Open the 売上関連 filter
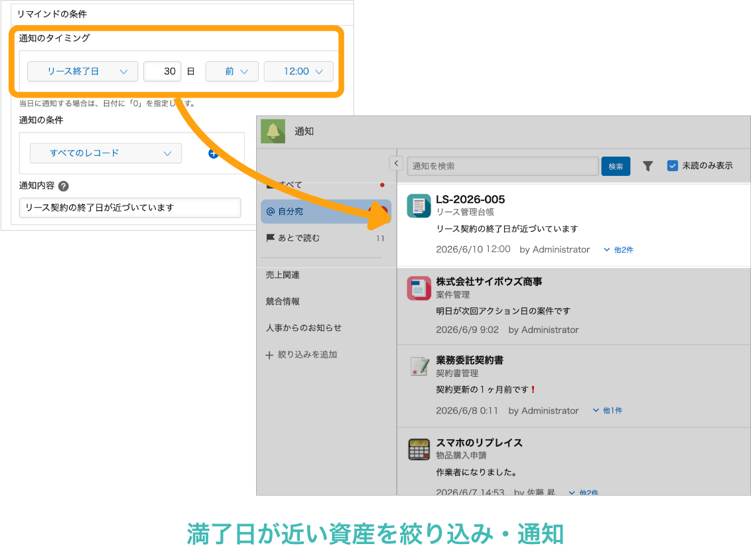This screenshot has height=560, width=751. [x=283, y=275]
